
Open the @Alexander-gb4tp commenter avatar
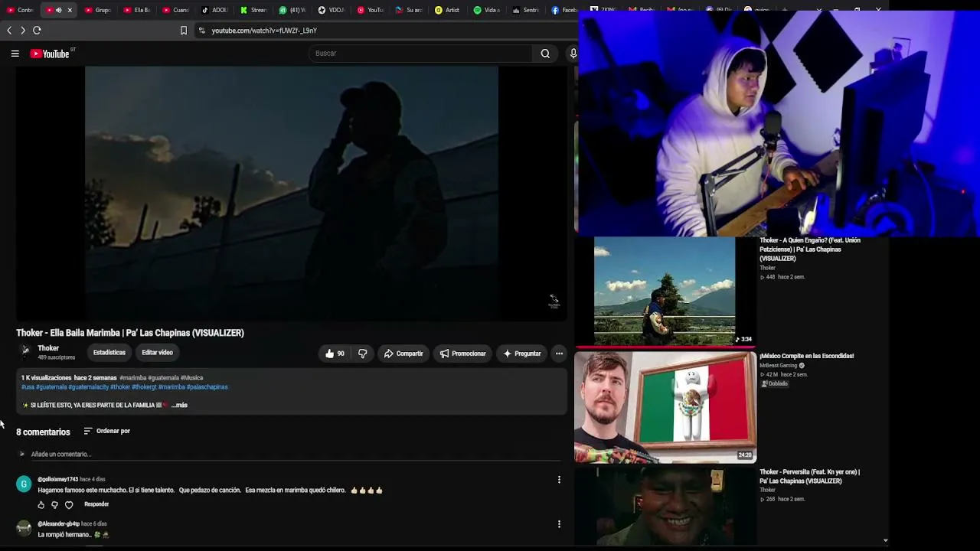click(24, 528)
